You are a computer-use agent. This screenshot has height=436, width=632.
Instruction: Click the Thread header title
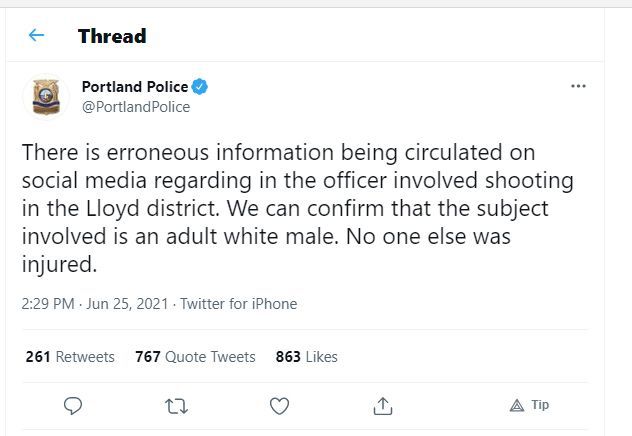coord(112,36)
